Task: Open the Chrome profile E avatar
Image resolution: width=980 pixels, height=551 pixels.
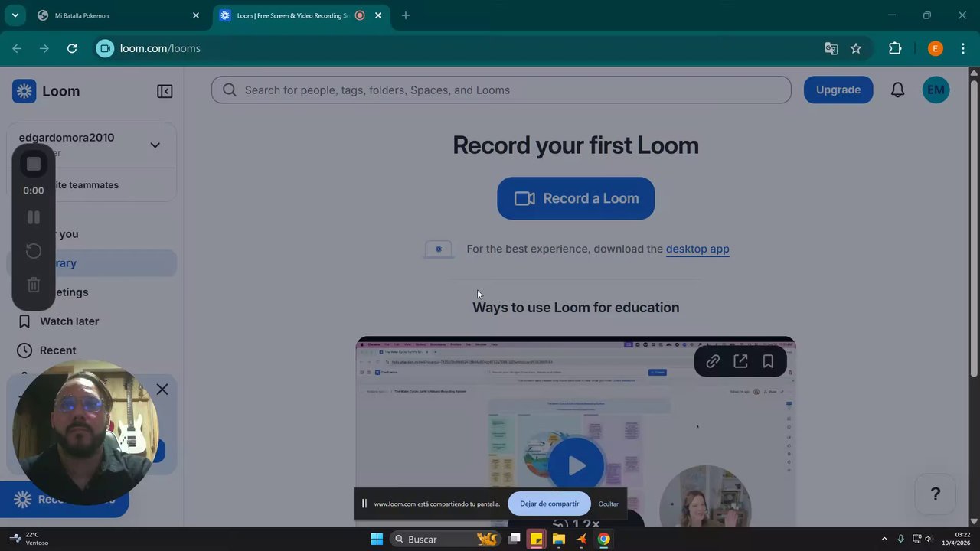Action: (x=935, y=48)
